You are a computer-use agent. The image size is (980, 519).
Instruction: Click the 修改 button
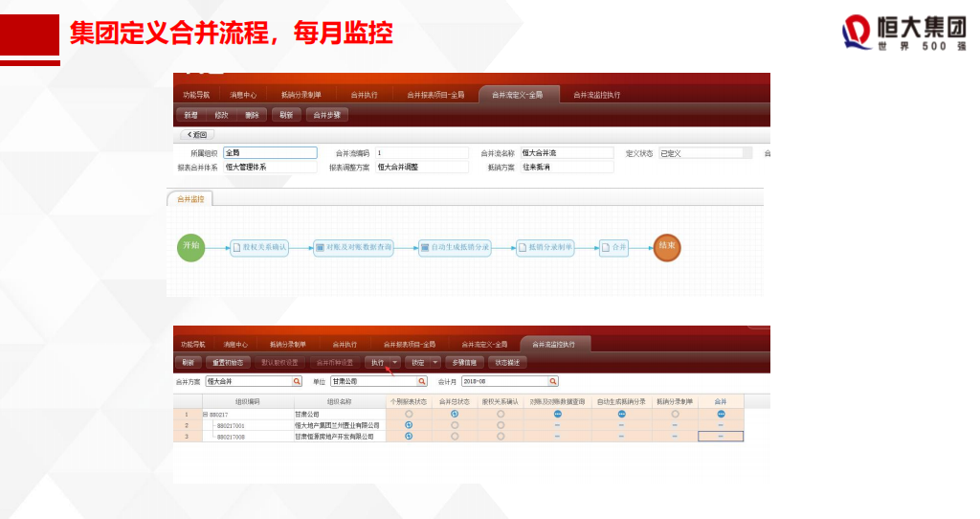click(x=221, y=115)
